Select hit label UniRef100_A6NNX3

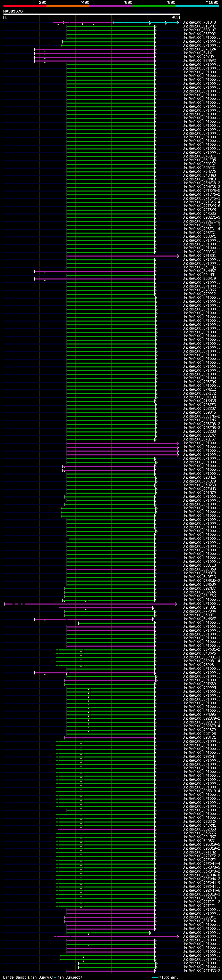coord(199,179)
